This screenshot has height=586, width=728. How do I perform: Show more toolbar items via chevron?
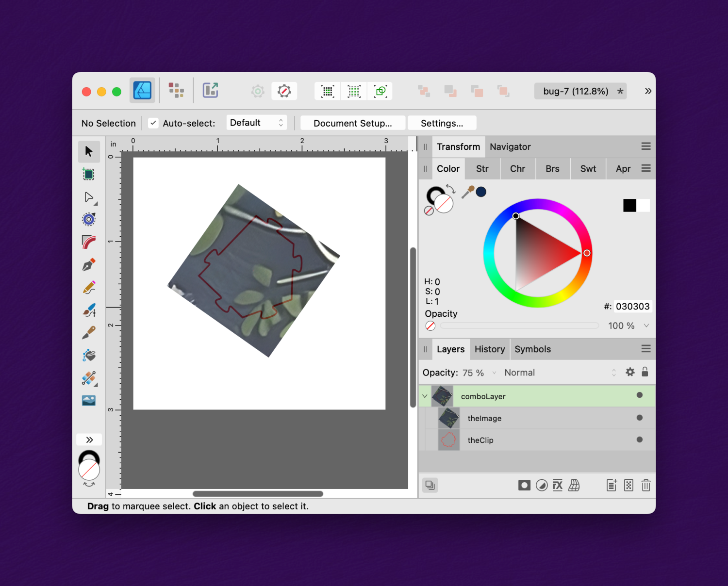(x=648, y=91)
